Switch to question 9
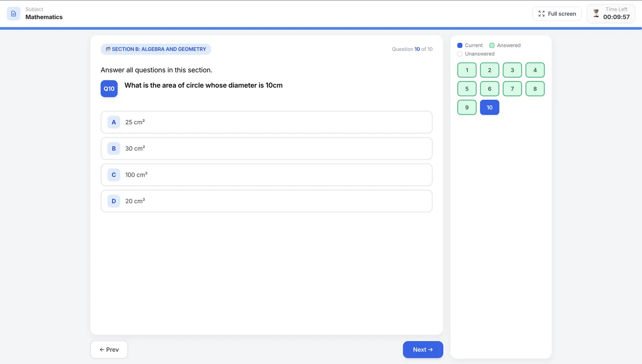Viewport: 642px width, 364px height. pyautogui.click(x=467, y=107)
